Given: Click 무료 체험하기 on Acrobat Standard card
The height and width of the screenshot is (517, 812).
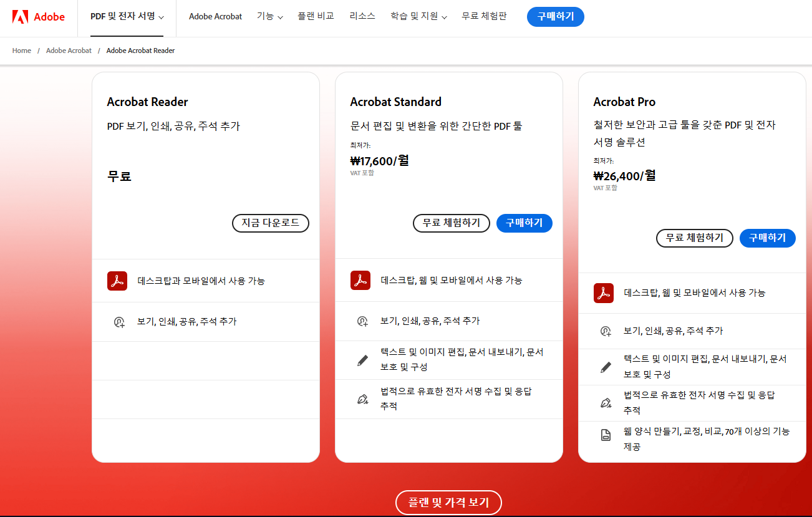Looking at the screenshot, I should point(451,223).
